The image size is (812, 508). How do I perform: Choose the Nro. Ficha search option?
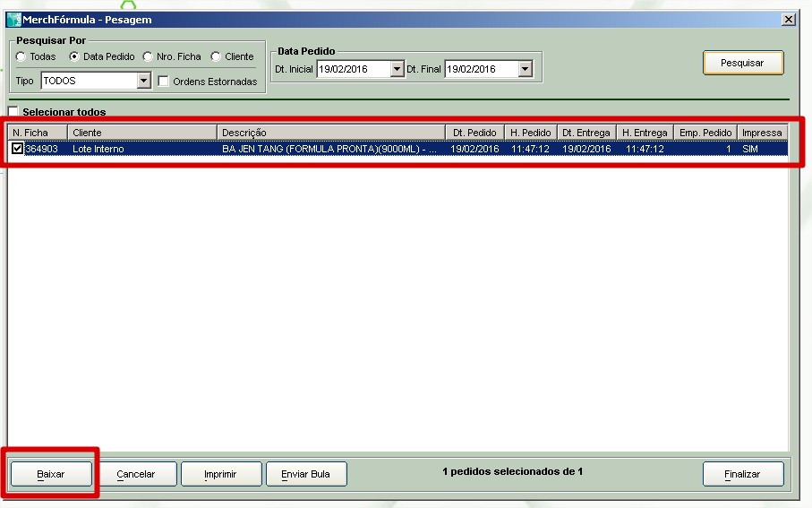[x=148, y=56]
